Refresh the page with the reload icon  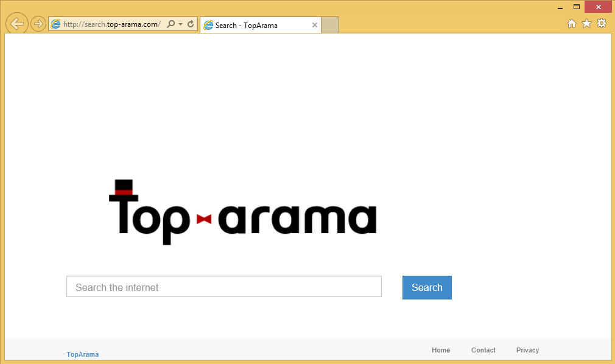pos(191,24)
